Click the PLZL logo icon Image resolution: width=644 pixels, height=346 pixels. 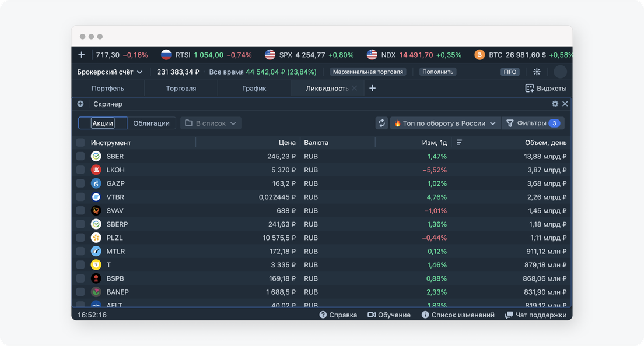[96, 237]
